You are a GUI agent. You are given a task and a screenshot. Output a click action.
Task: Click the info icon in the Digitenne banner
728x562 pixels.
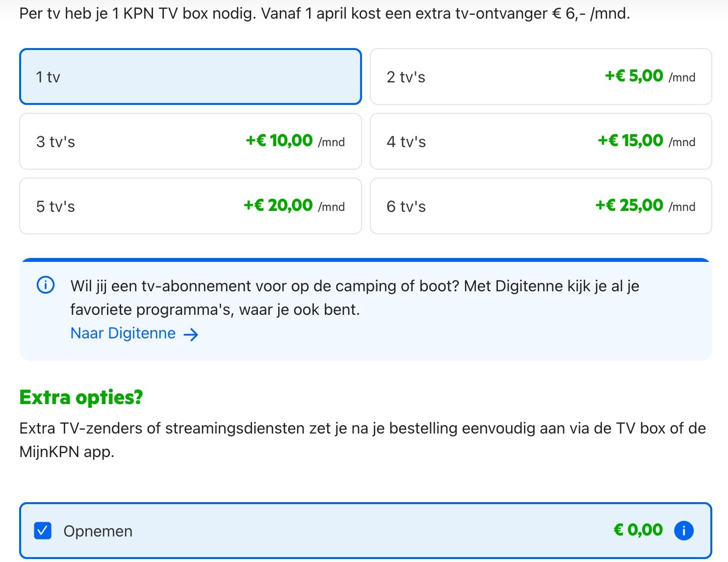pyautogui.click(x=46, y=285)
